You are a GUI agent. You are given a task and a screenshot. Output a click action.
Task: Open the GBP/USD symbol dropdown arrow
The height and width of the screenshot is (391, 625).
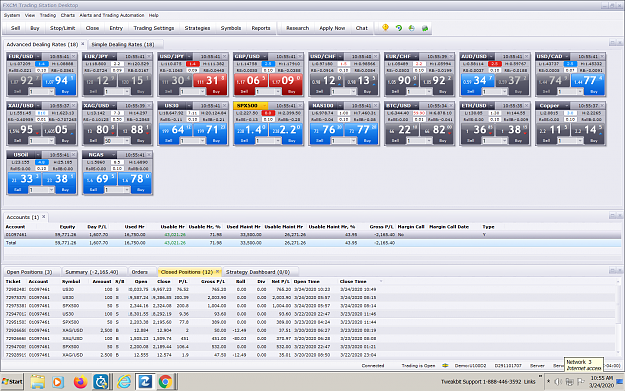[x=265, y=56]
